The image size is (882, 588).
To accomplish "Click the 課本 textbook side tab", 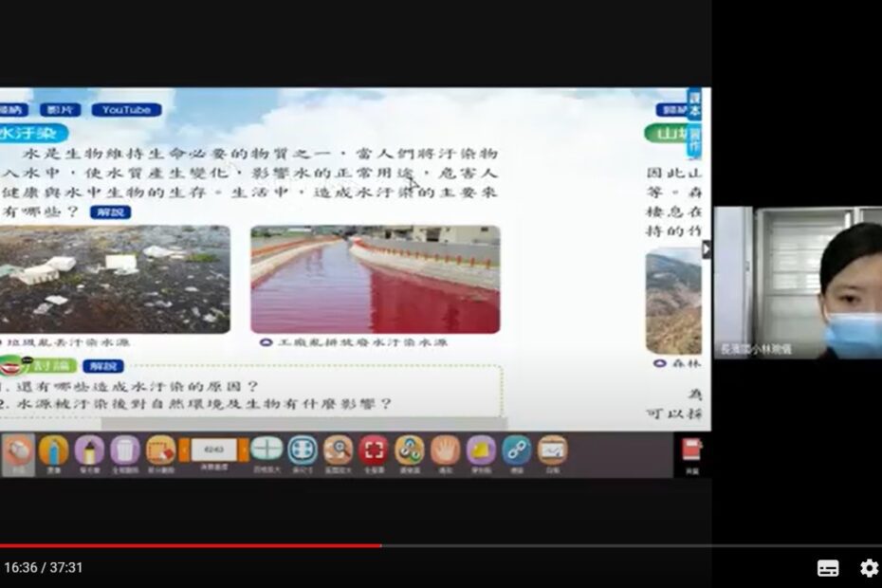I will point(694,103).
